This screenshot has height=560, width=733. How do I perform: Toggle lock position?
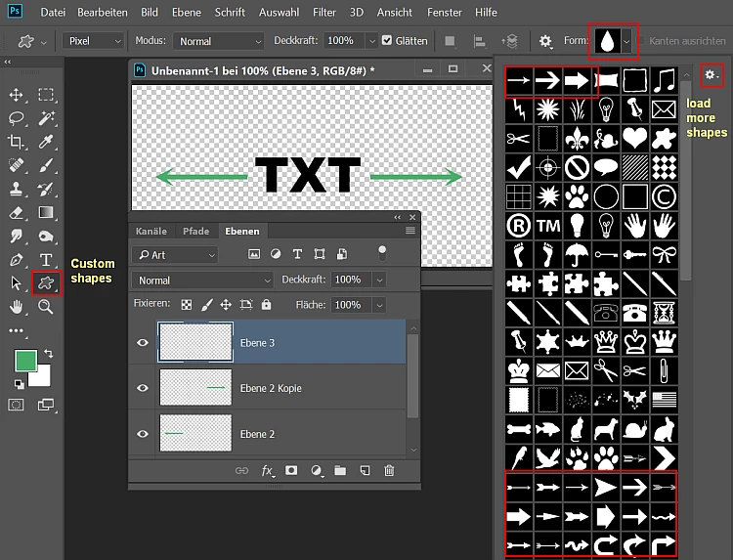tap(226, 305)
